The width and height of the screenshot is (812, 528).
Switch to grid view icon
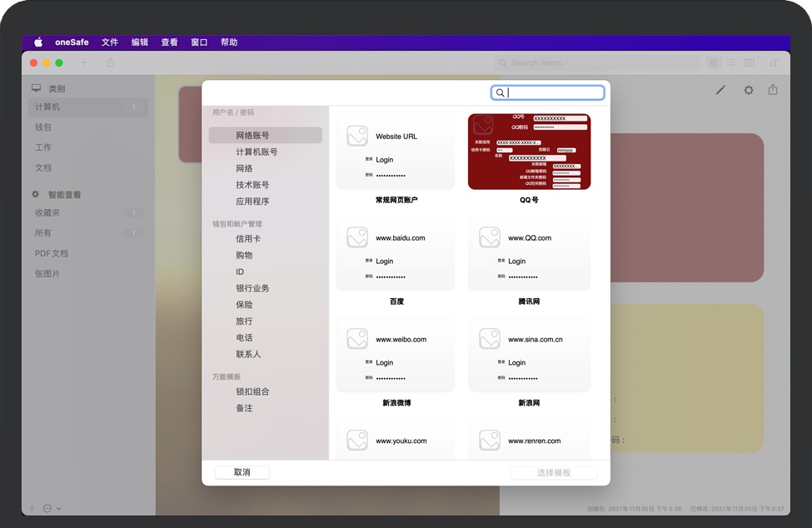pos(713,62)
